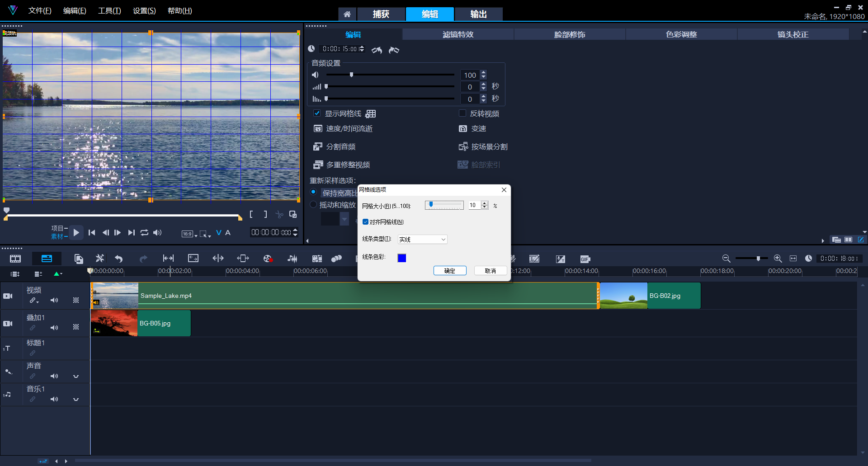Toggle ripple editing on 标题1 track
868x466 pixels.
tap(33, 353)
